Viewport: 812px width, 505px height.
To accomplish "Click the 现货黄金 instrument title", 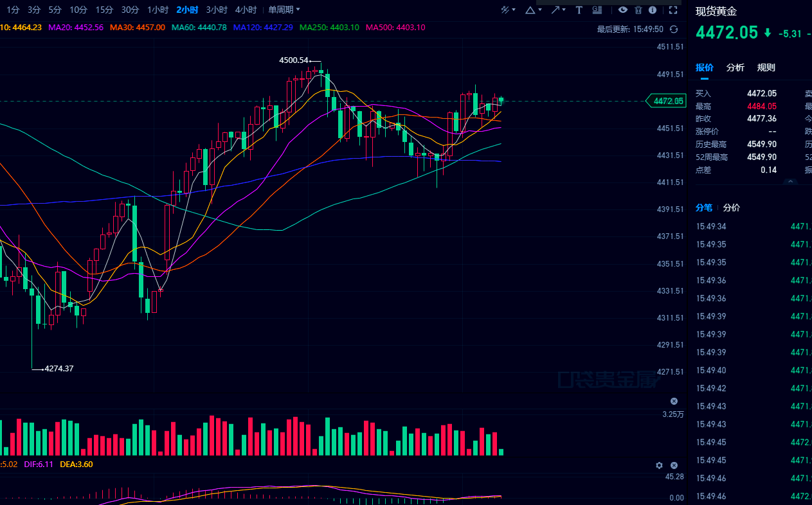I will click(716, 11).
